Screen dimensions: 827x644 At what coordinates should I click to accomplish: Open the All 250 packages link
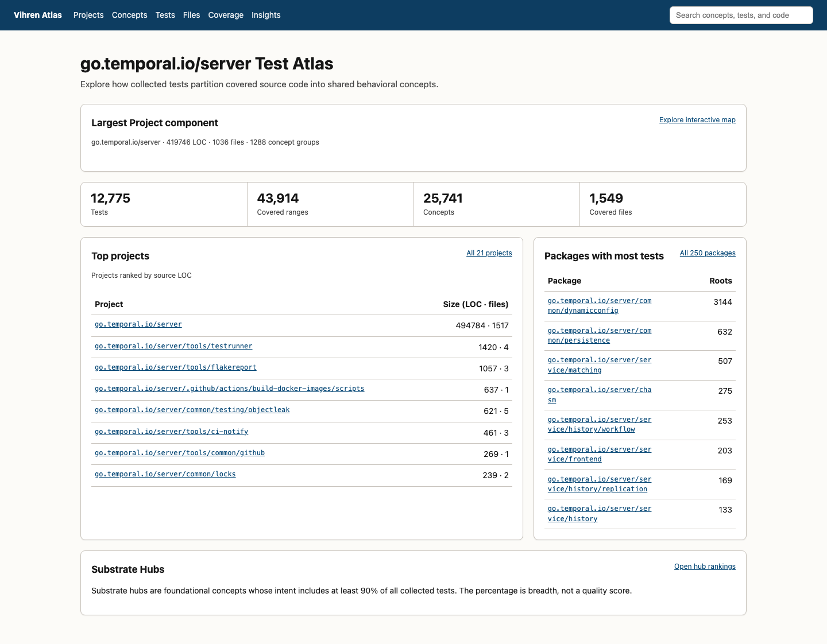pos(708,253)
